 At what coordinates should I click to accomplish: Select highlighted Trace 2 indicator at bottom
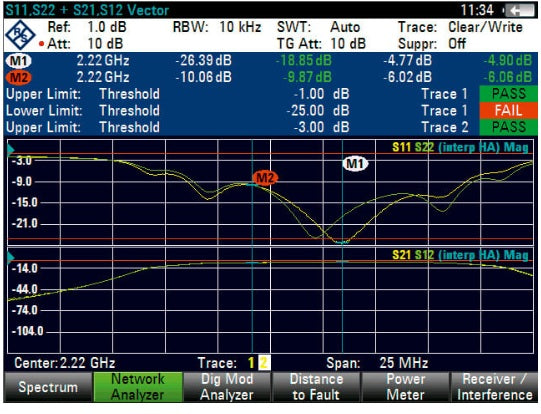pos(264,363)
